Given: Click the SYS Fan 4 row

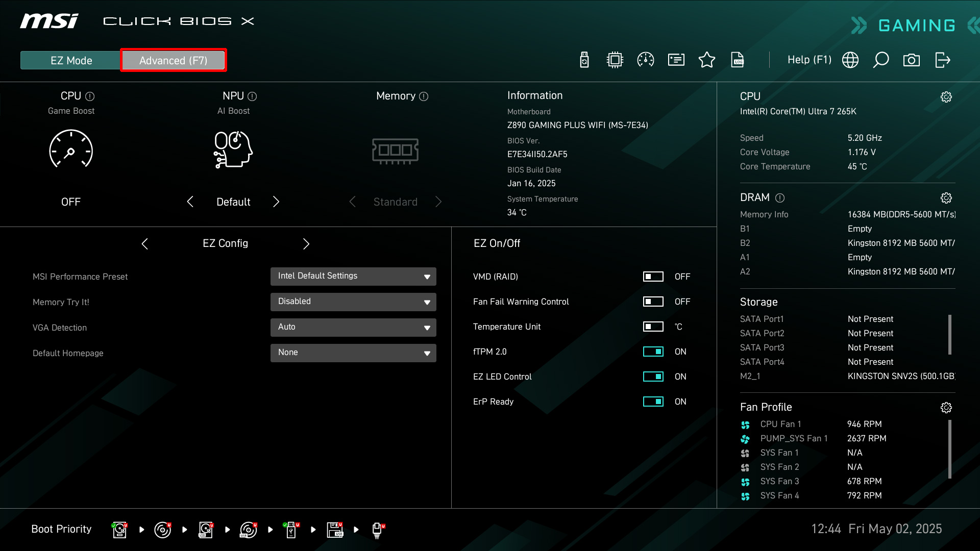Looking at the screenshot, I should [x=847, y=495].
